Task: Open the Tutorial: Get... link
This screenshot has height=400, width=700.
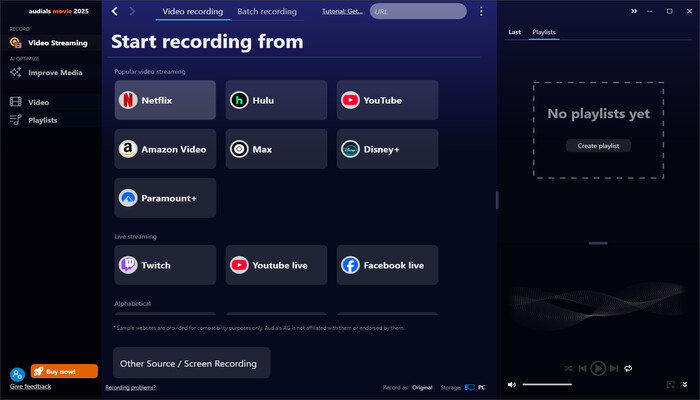Action: (342, 12)
